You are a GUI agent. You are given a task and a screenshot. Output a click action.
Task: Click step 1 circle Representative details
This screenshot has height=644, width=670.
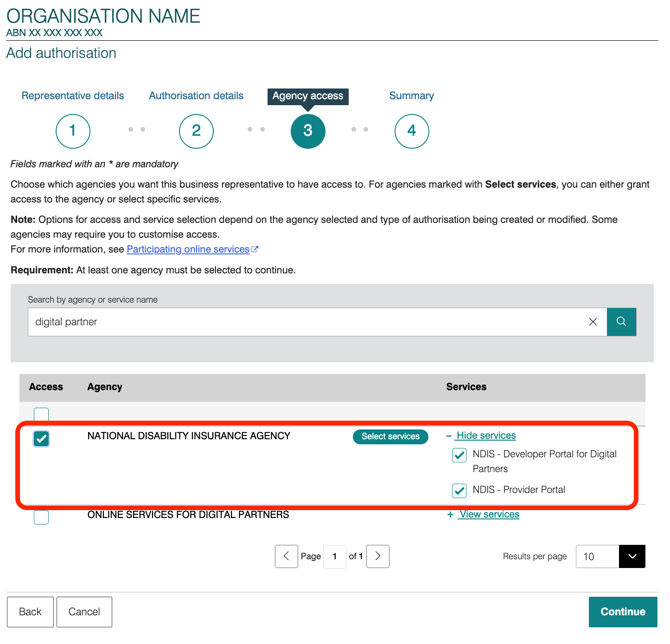point(73,131)
